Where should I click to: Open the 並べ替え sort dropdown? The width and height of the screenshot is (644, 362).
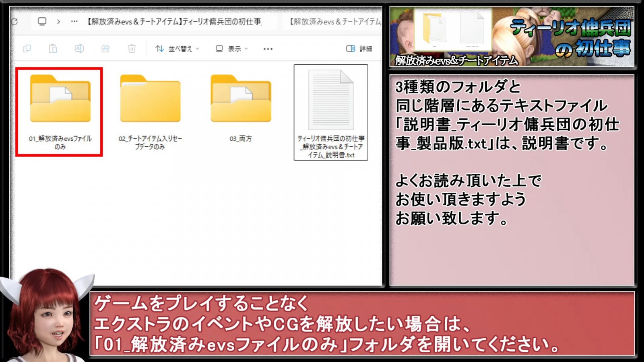click(177, 49)
